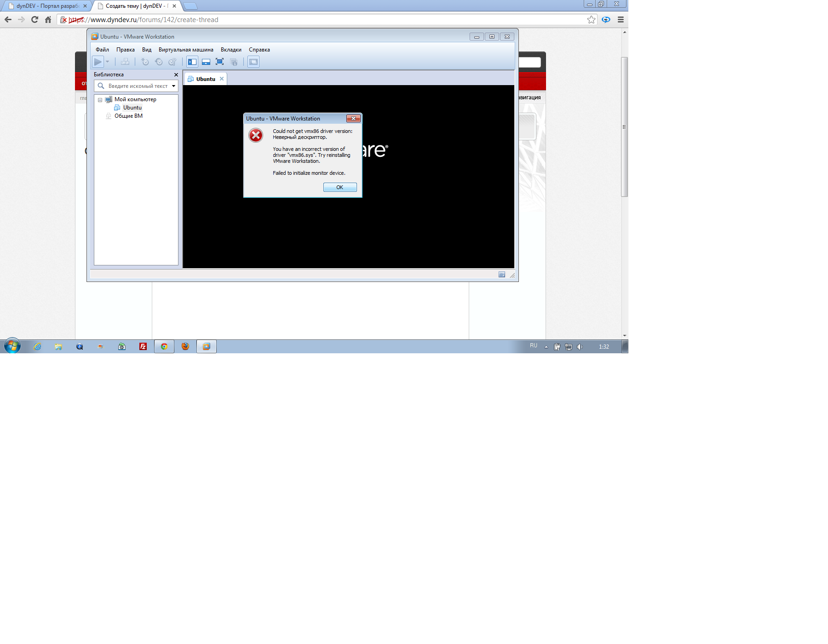The height and width of the screenshot is (644, 828).
Task: Open the Файл menu
Action: pyautogui.click(x=102, y=50)
